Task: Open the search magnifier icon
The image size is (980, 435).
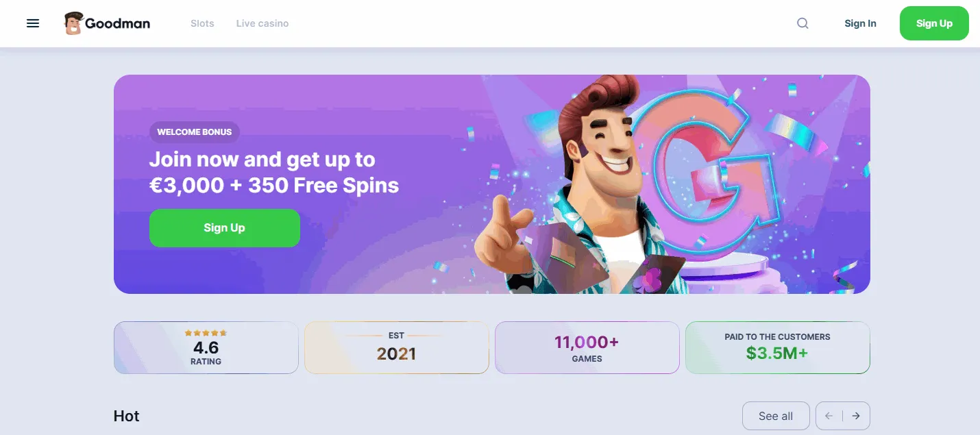Action: pyautogui.click(x=803, y=23)
